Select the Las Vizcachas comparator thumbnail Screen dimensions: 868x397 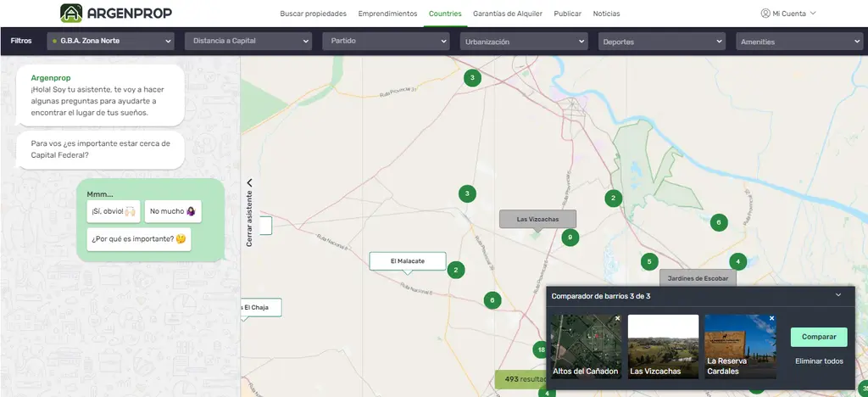(663, 347)
